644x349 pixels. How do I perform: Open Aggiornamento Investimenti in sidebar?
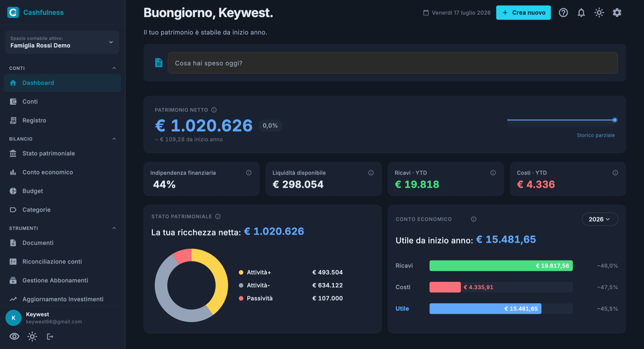[62, 299]
